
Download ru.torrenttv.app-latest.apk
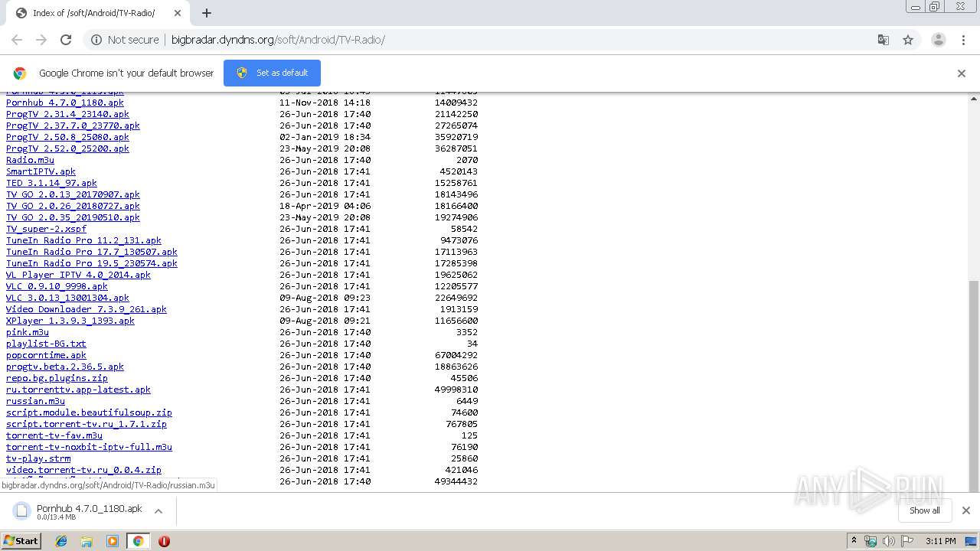tap(78, 390)
